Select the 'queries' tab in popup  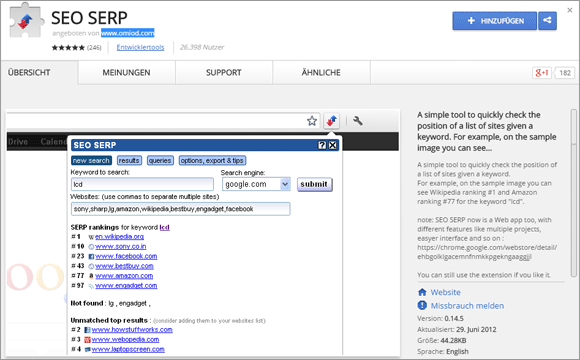tap(160, 161)
